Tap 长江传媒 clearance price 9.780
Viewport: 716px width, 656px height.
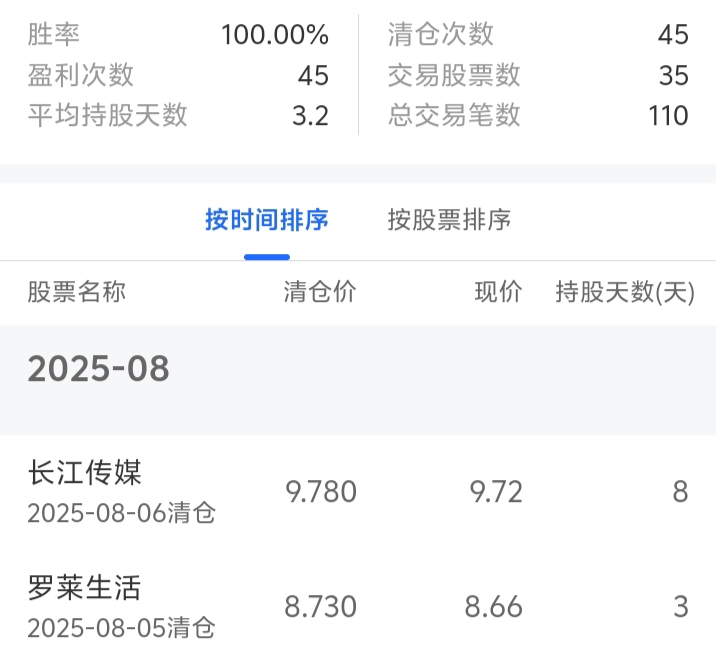[x=321, y=492]
